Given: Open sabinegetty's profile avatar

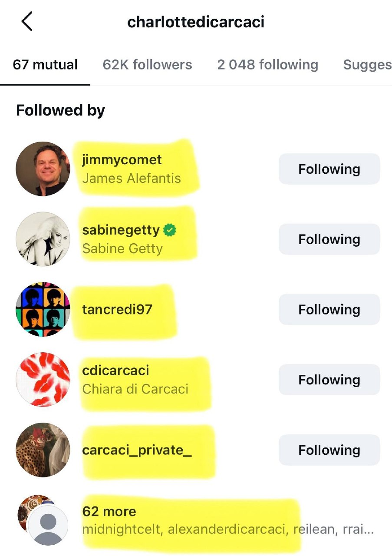Looking at the screenshot, I should click(43, 239).
